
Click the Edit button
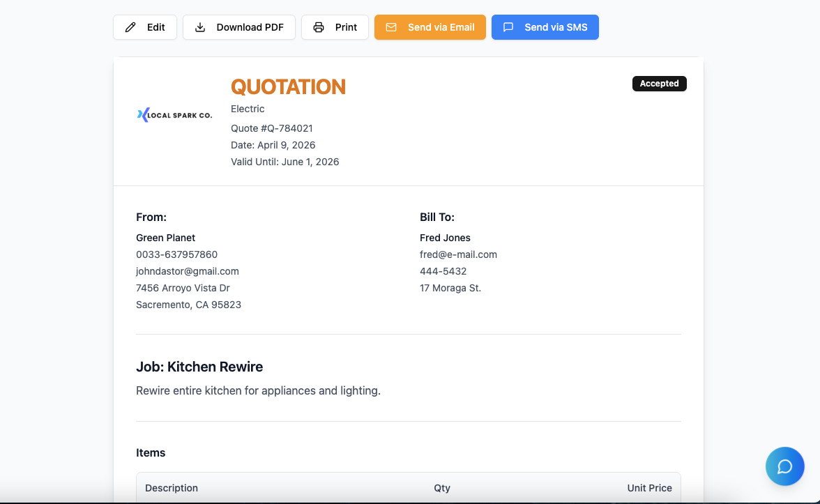pyautogui.click(x=145, y=27)
